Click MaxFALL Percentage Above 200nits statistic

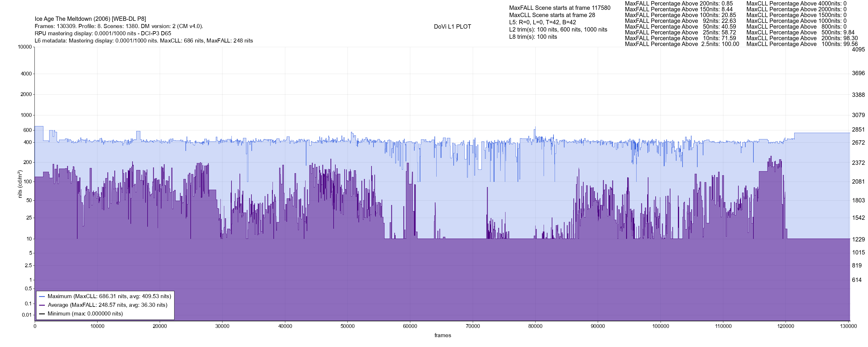pyautogui.click(x=678, y=3)
